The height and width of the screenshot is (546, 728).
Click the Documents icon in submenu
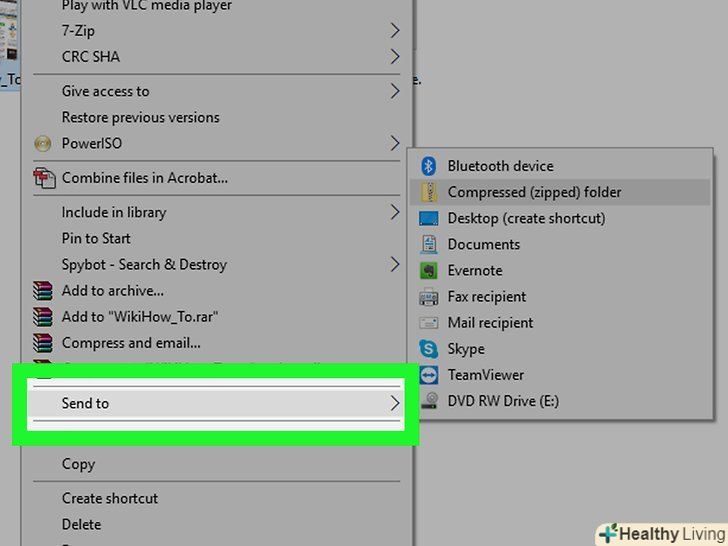click(x=428, y=244)
